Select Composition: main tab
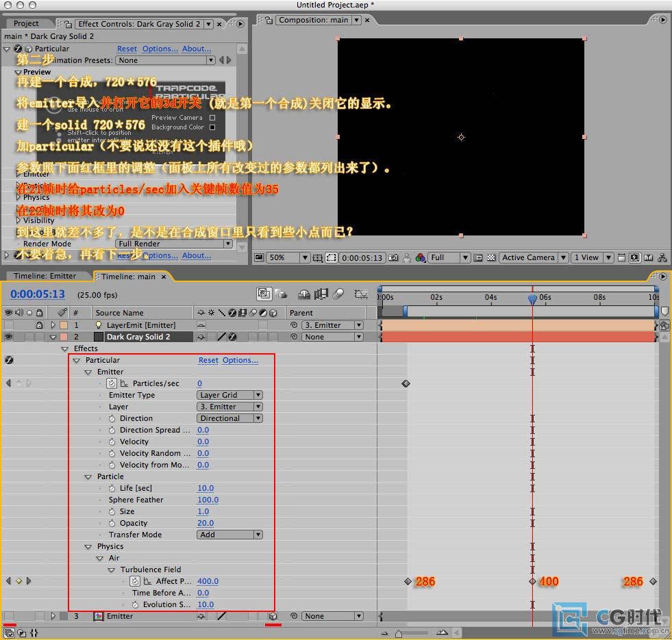Viewport: 672px width, 640px height. 313,20
